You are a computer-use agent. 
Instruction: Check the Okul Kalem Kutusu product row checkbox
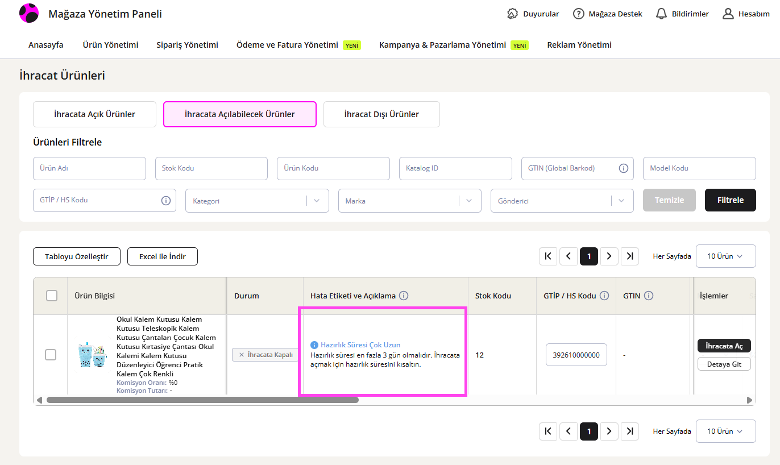[x=51, y=355]
